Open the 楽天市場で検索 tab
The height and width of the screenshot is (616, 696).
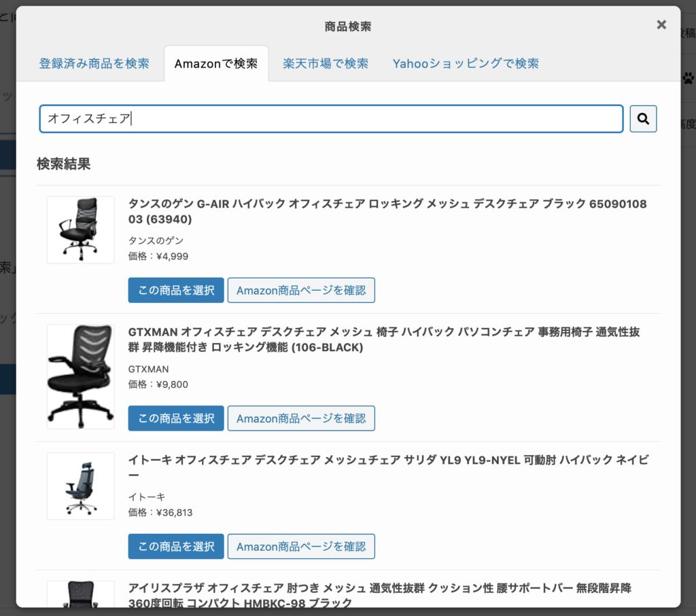tap(326, 64)
